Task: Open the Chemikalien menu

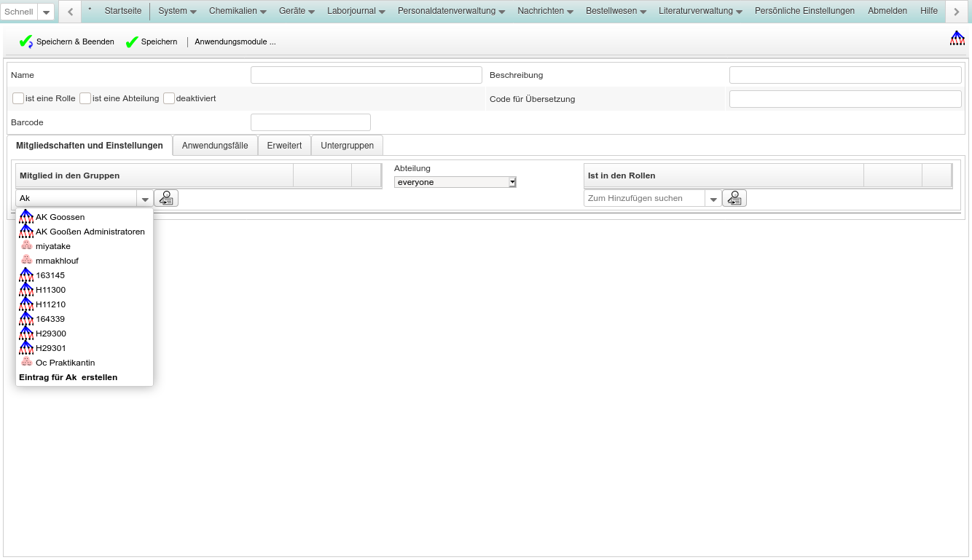Action: pyautogui.click(x=238, y=11)
